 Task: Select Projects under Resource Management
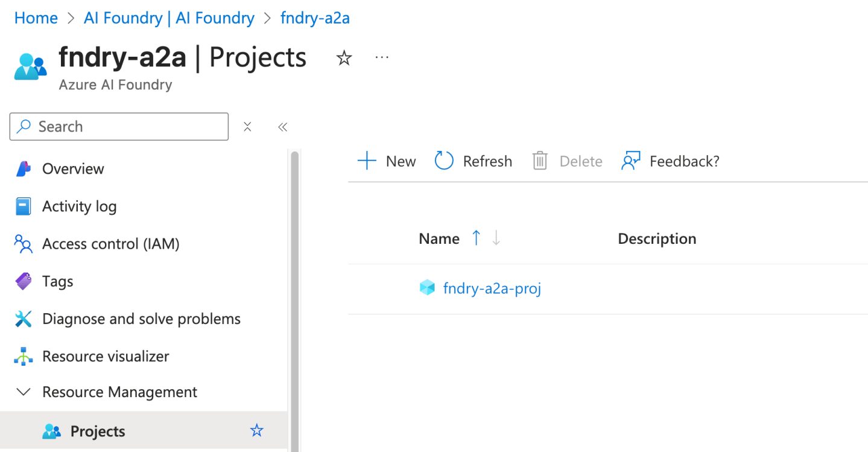point(98,431)
